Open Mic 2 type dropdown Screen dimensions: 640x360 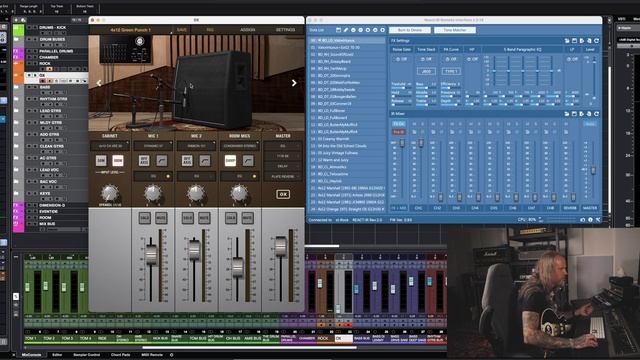(x=196, y=146)
